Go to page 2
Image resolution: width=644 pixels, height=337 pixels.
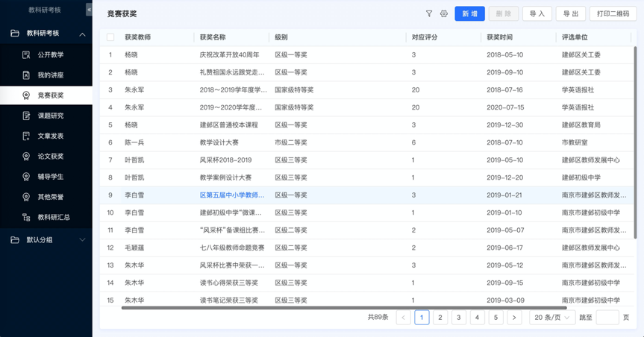[440, 318]
